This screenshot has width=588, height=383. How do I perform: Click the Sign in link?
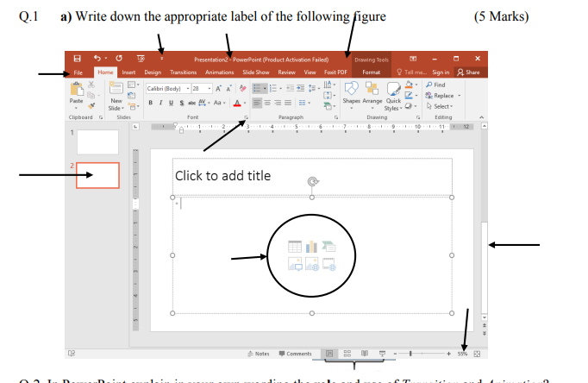[x=441, y=72]
